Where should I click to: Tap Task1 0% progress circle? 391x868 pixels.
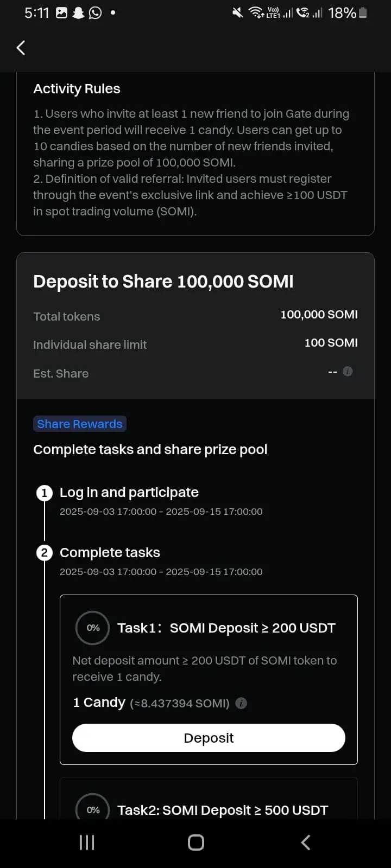click(93, 628)
